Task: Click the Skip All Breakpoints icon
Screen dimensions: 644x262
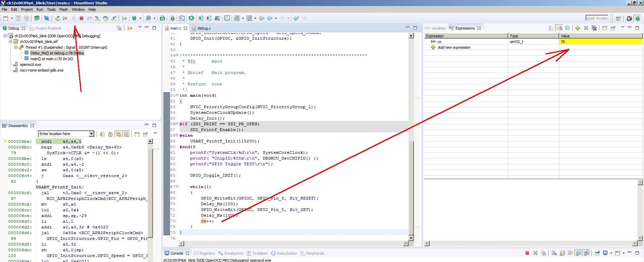Action: coord(47,18)
